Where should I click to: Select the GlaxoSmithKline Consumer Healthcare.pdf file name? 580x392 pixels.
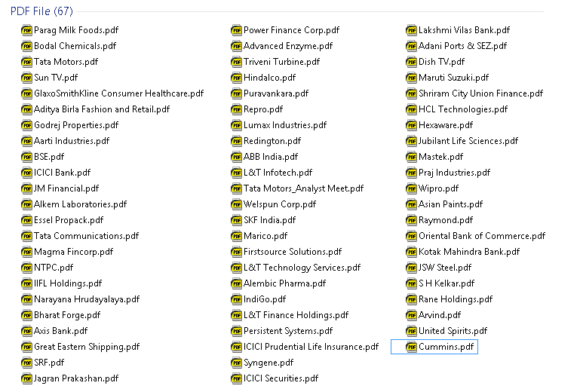pyautogui.click(x=118, y=93)
